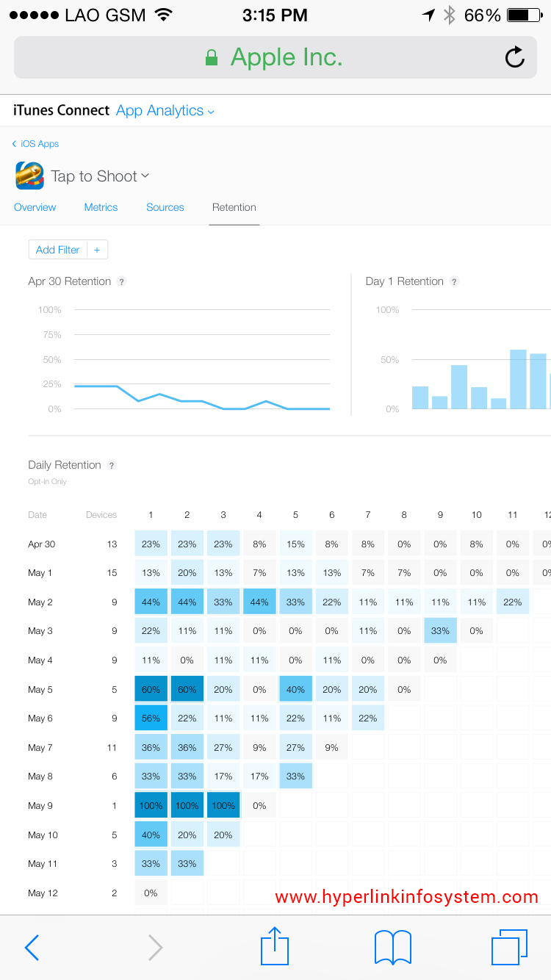Tap the Safari forward arrow
The height and width of the screenshot is (980, 551).
coord(155,948)
